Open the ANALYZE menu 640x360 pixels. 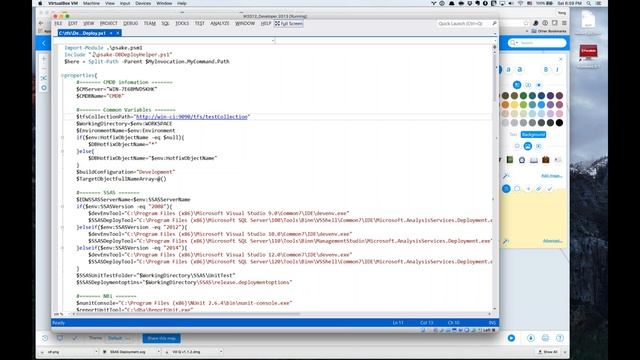click(220, 24)
